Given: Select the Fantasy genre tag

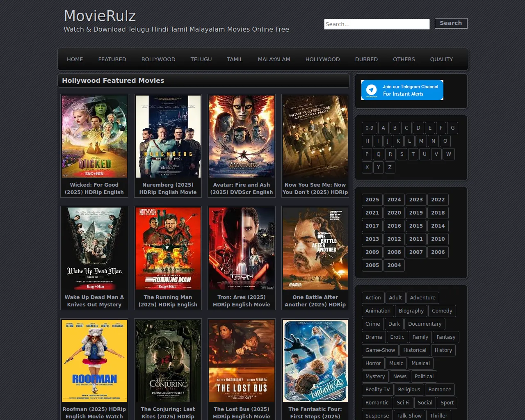Looking at the screenshot, I should coord(446,337).
